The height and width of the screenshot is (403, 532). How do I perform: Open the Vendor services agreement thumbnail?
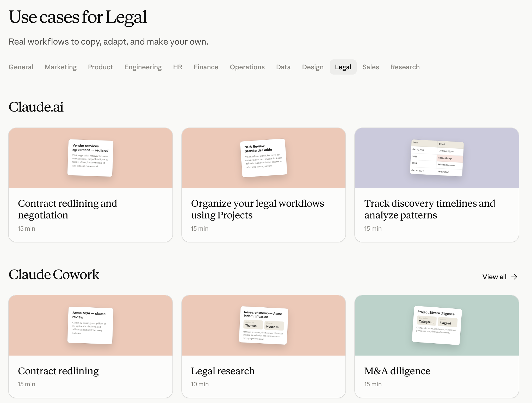[90, 158]
